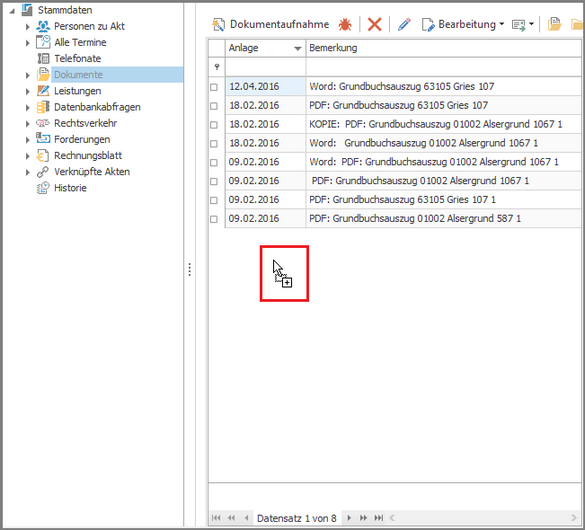Select checkbox of Alsergrund 587 1 row
This screenshot has width=585, height=530.
pos(214,219)
